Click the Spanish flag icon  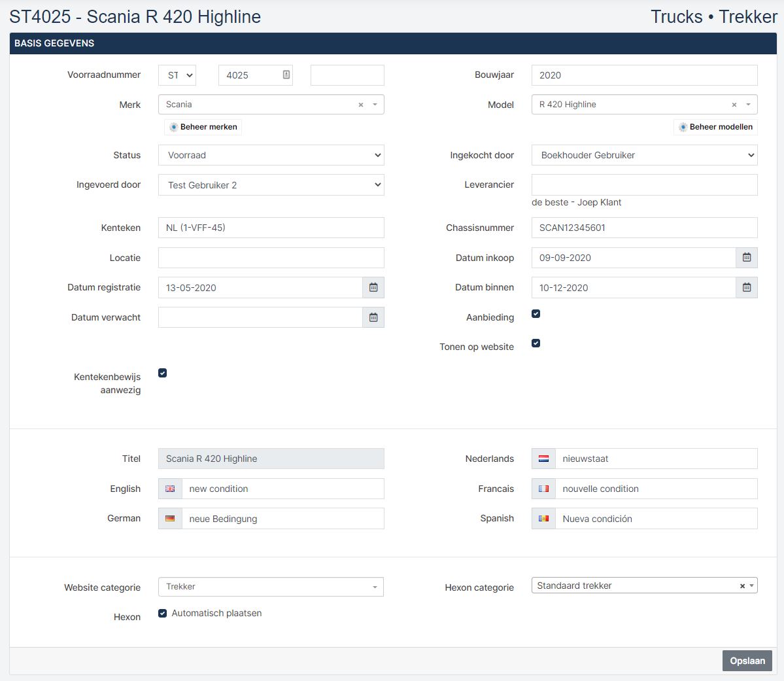coord(543,519)
